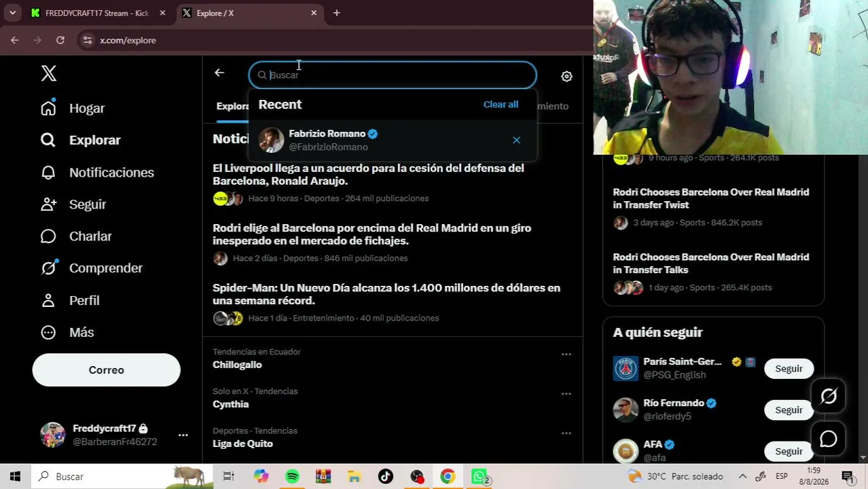Open Windows Start menu
868x489 pixels.
(15, 477)
